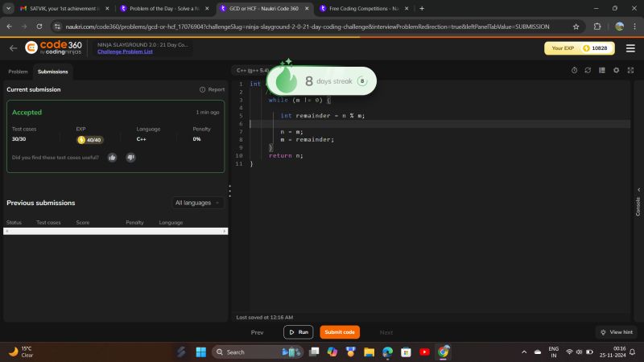Run the code
This screenshot has height=362, width=644.
[x=298, y=332]
